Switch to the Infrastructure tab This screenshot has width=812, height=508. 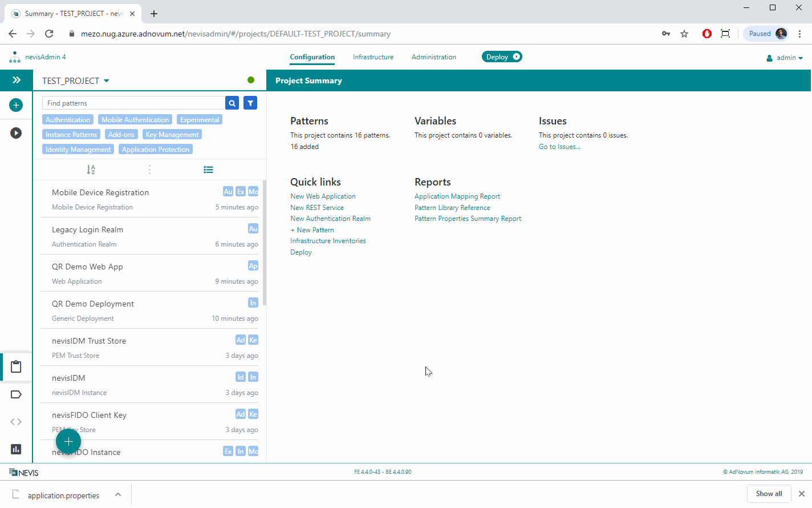(373, 57)
